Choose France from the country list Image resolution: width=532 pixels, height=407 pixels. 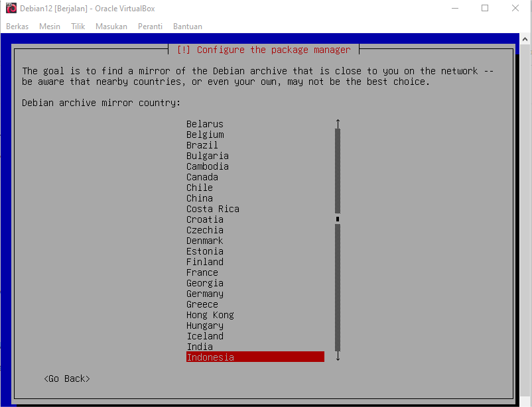pyautogui.click(x=202, y=272)
